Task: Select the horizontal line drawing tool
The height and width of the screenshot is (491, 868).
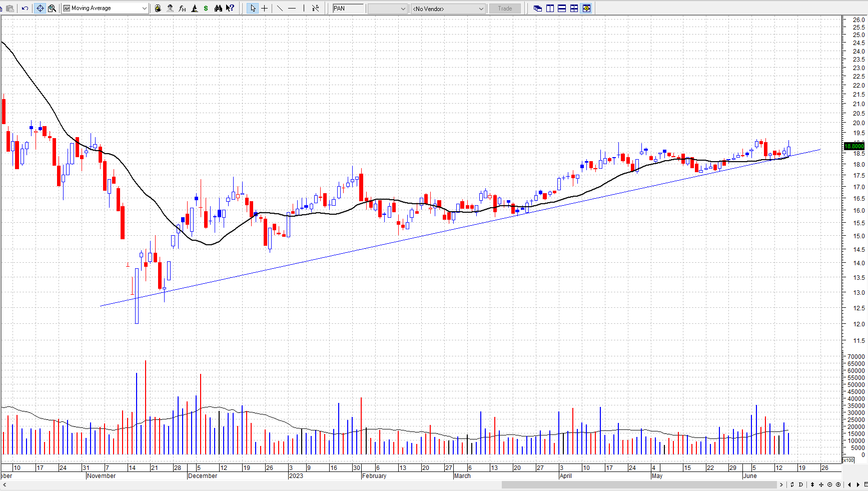Action: tap(292, 8)
